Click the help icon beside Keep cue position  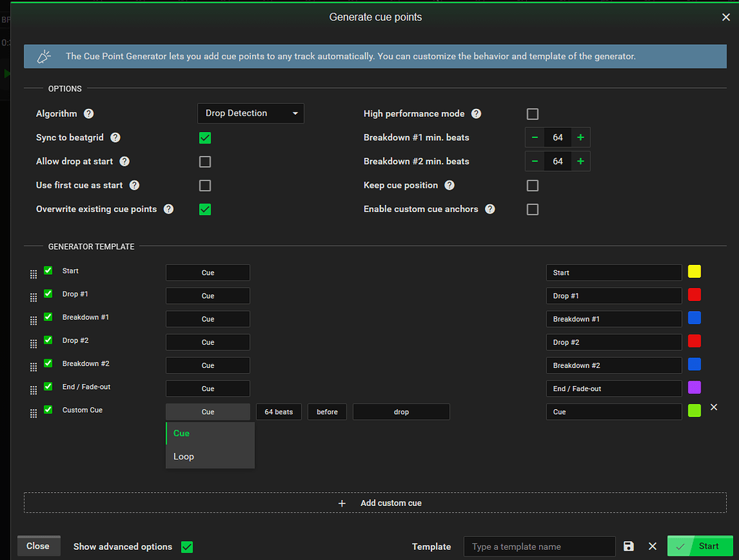click(450, 185)
